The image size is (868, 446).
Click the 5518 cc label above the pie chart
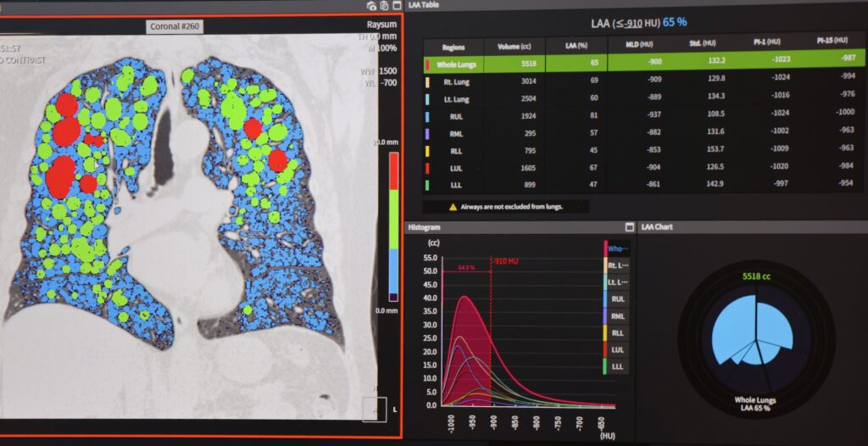pos(756,276)
